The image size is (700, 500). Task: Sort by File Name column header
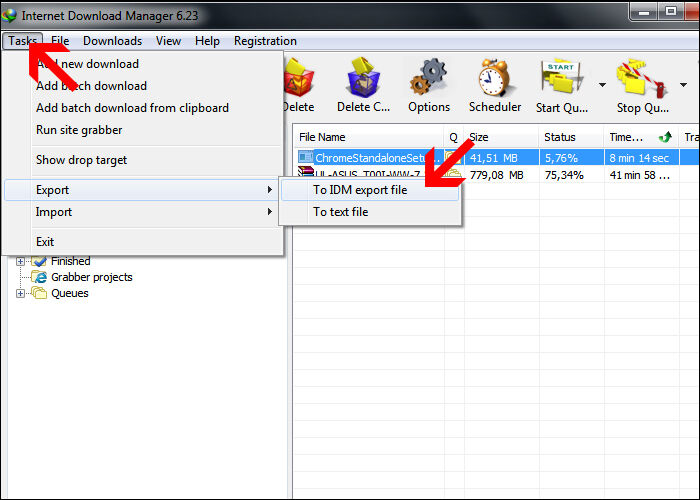click(x=369, y=137)
